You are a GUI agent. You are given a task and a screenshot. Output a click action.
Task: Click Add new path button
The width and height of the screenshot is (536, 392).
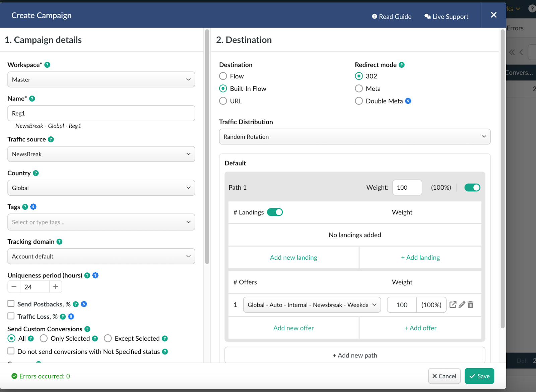pyautogui.click(x=354, y=355)
